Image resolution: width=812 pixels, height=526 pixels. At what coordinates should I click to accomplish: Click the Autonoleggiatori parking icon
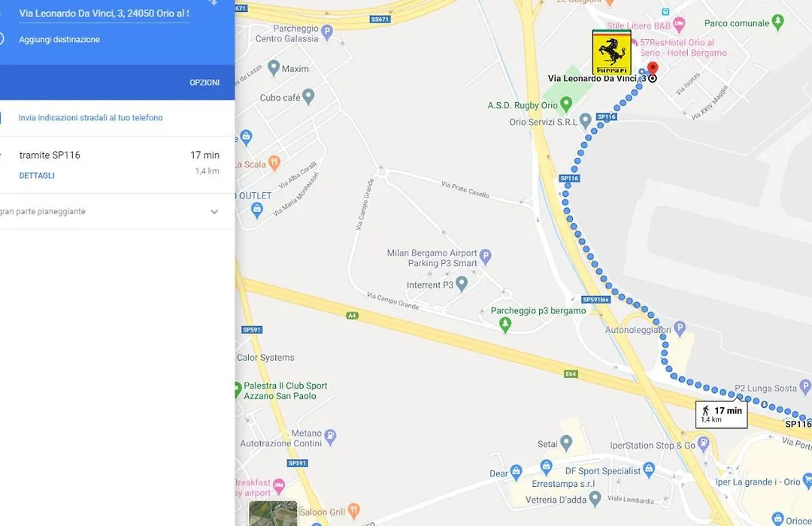[x=680, y=328]
